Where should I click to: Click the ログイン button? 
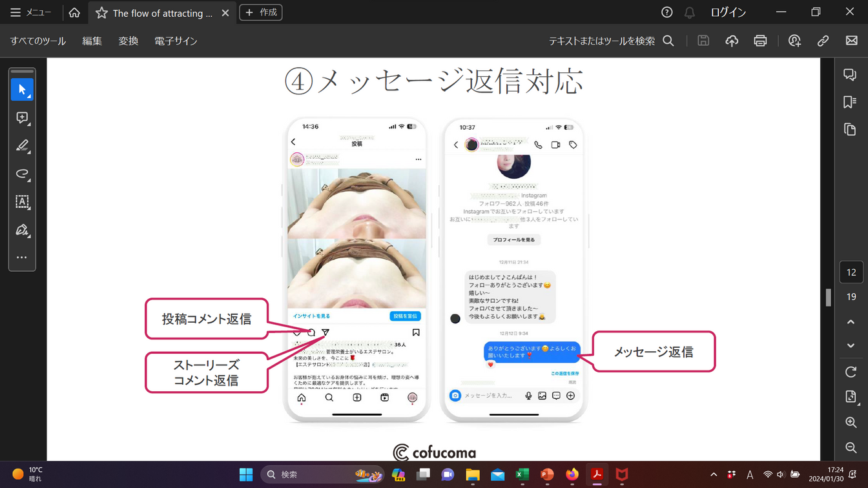tap(728, 12)
